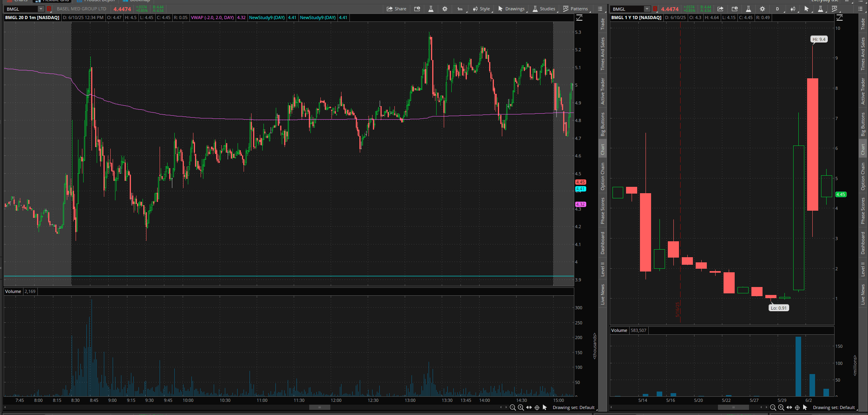The height and width of the screenshot is (415, 868).
Task: Open Active Trader tab in middle sidebar
Action: [603, 91]
